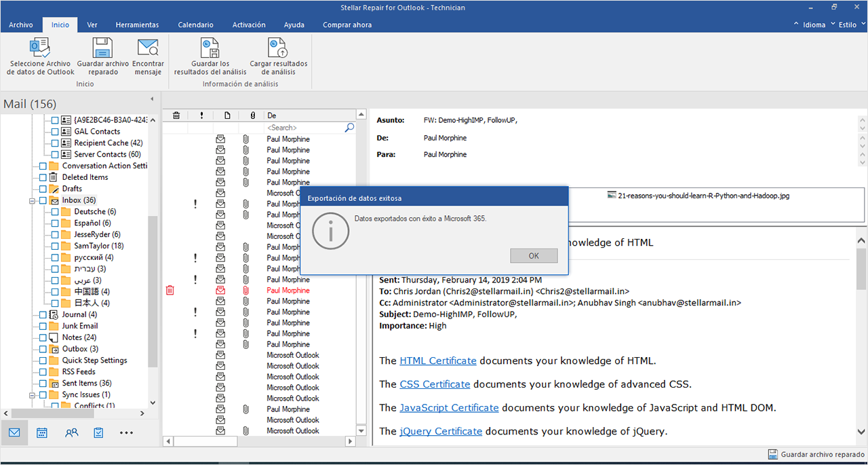Image resolution: width=868 pixels, height=465 pixels.
Task: Open the Ayuda tab
Action: pyautogui.click(x=294, y=24)
